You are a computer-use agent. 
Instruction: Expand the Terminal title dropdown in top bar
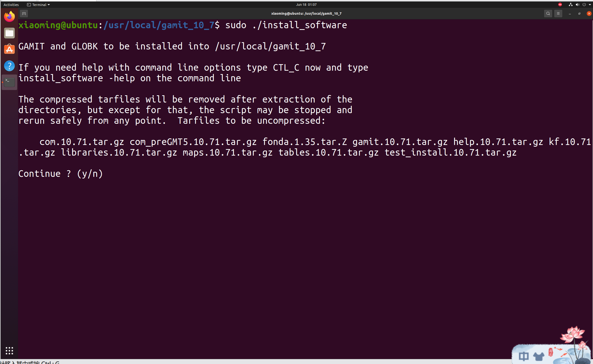[x=38, y=5]
